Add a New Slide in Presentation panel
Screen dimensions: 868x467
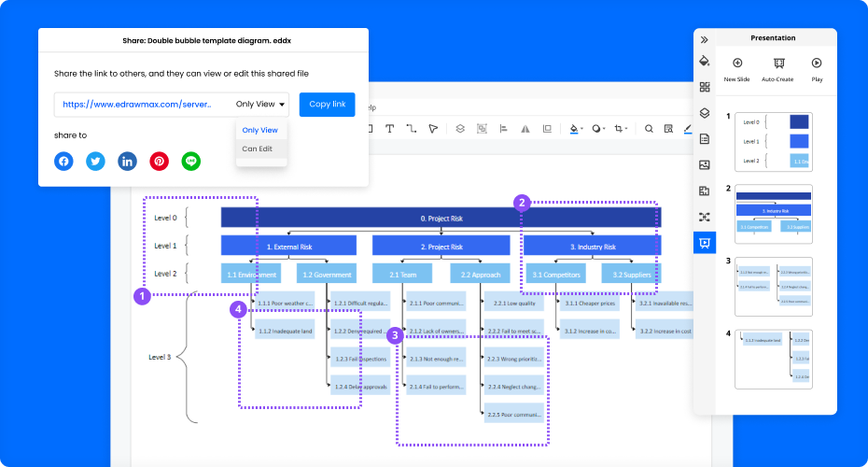coord(736,68)
